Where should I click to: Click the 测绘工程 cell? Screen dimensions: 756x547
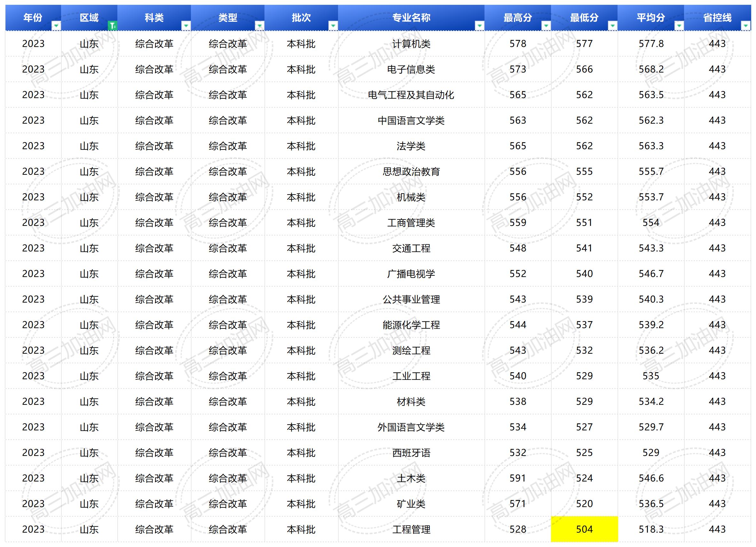coord(411,351)
